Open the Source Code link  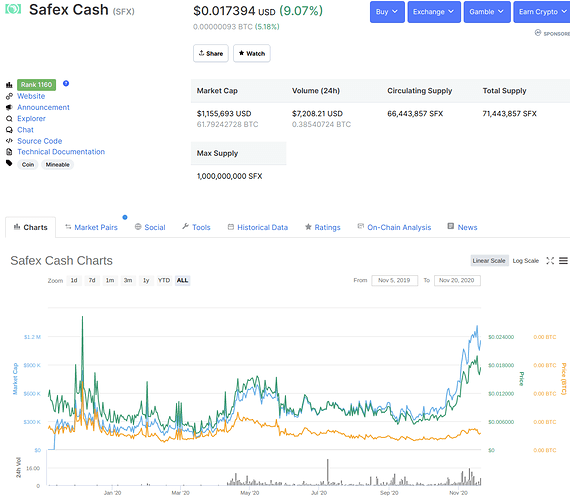pyautogui.click(x=40, y=141)
